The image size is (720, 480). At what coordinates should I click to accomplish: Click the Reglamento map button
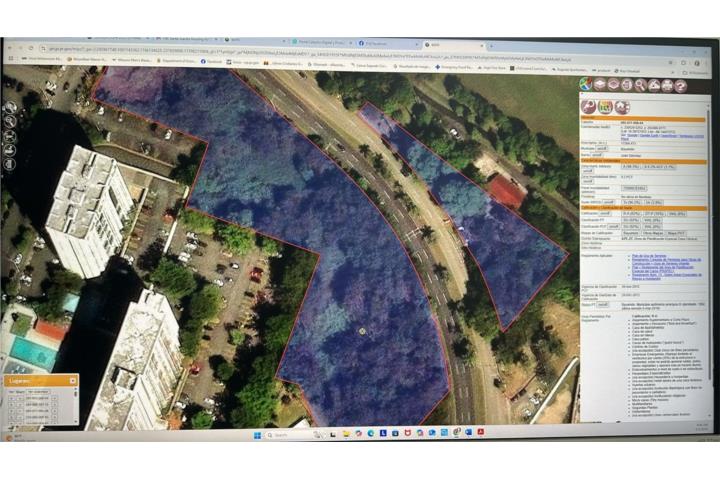pyautogui.click(x=630, y=233)
